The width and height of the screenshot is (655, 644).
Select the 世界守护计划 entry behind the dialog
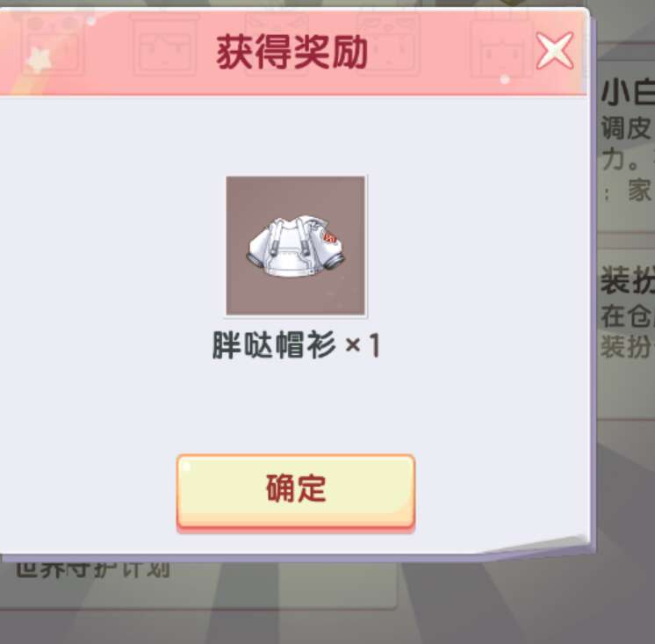pyautogui.click(x=93, y=569)
